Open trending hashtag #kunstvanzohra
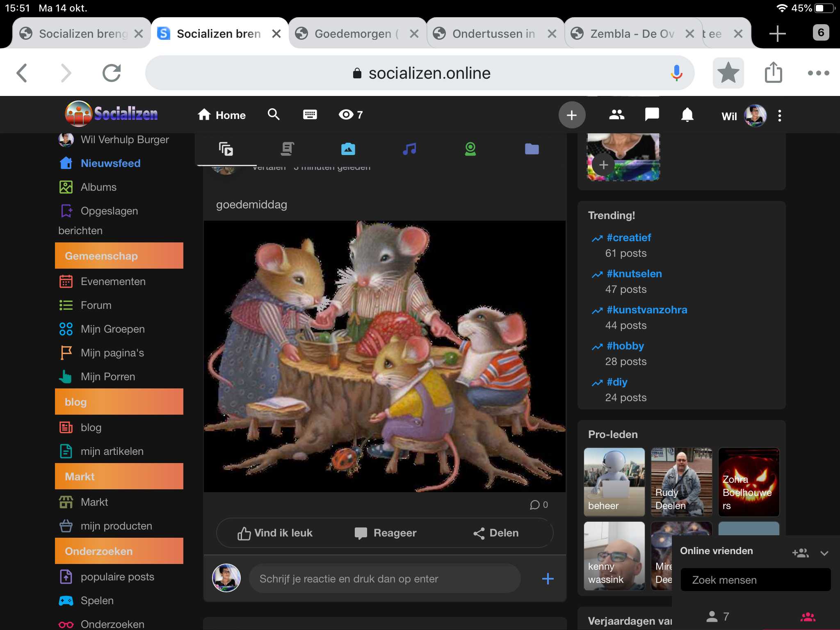Screen dimensions: 840x630 pos(647,310)
